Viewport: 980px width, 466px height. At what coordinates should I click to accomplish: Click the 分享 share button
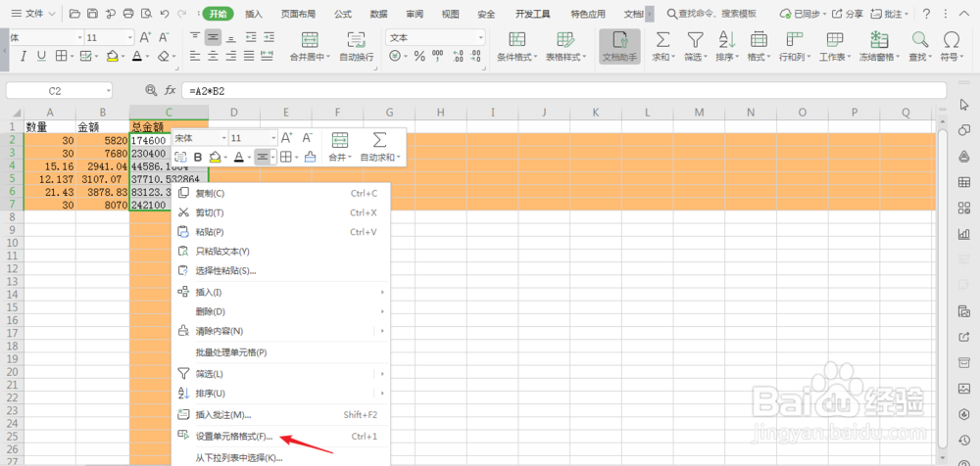click(x=848, y=14)
